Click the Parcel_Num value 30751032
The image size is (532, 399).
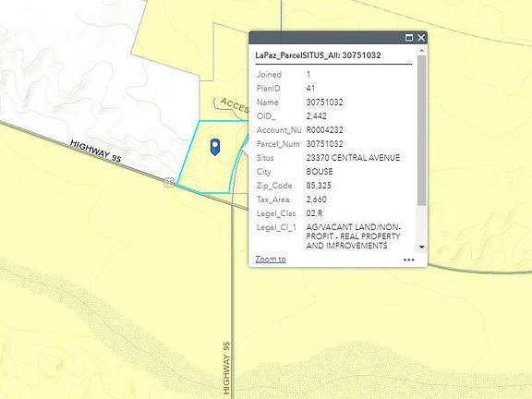pos(324,144)
